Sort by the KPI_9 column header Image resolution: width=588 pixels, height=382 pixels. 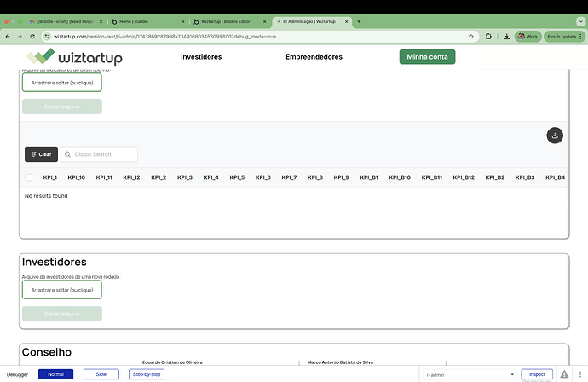(x=341, y=177)
